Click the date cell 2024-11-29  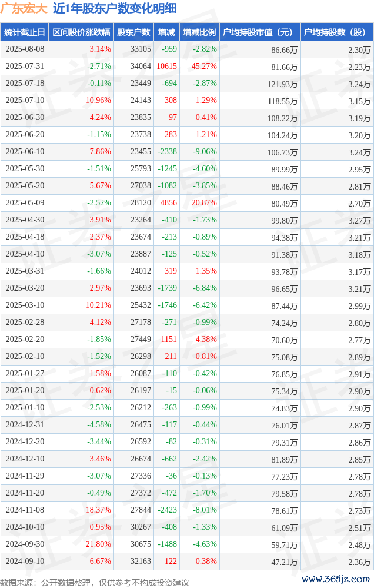(x=25, y=476)
